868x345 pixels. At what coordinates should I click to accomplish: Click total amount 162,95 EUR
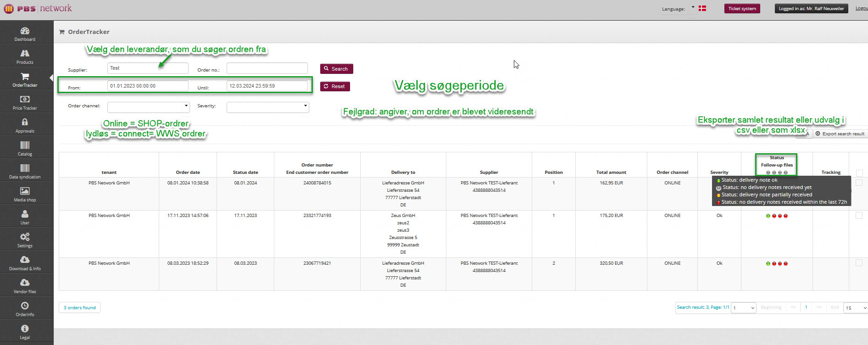pyautogui.click(x=611, y=183)
